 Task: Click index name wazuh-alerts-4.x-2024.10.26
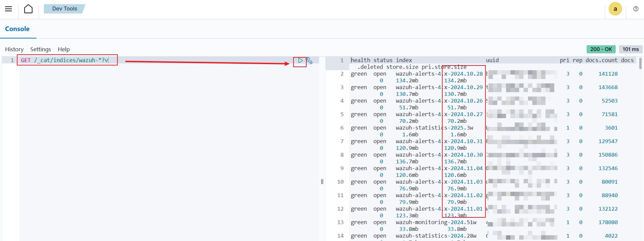click(x=439, y=101)
